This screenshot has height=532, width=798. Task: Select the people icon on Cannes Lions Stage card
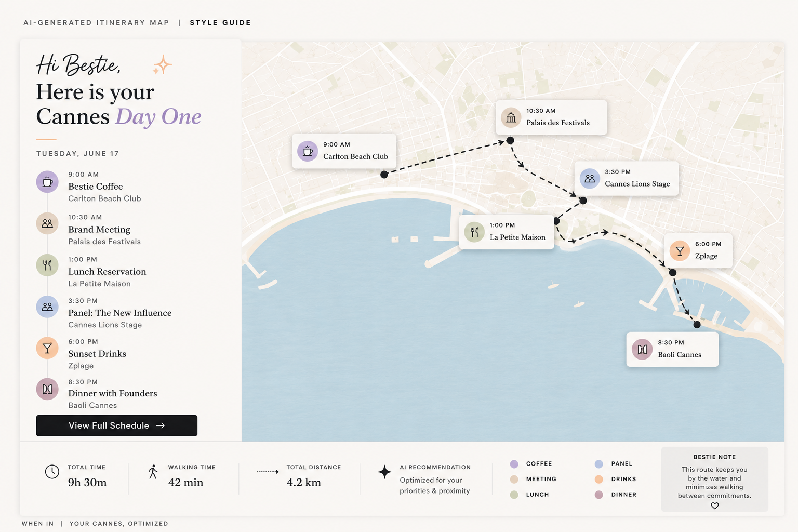[590, 179]
